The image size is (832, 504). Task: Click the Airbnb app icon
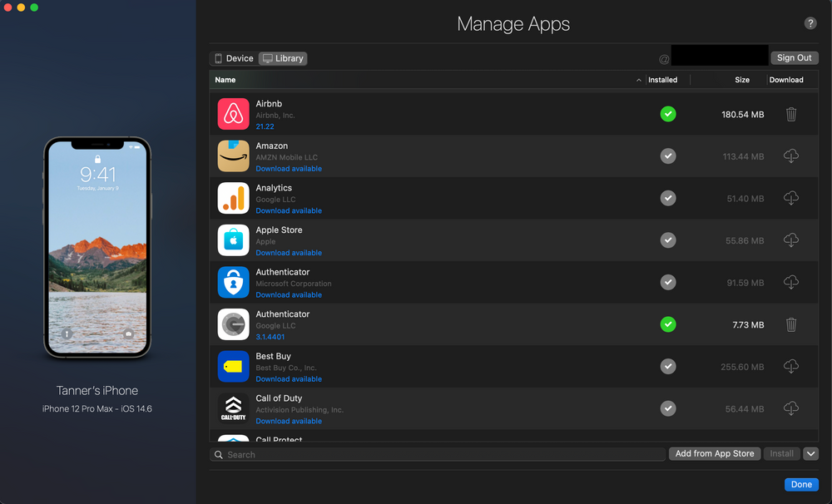coord(234,114)
